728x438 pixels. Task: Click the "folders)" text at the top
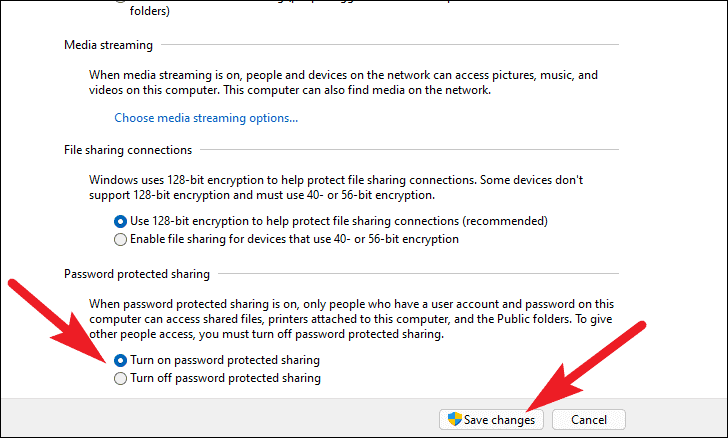[150, 11]
